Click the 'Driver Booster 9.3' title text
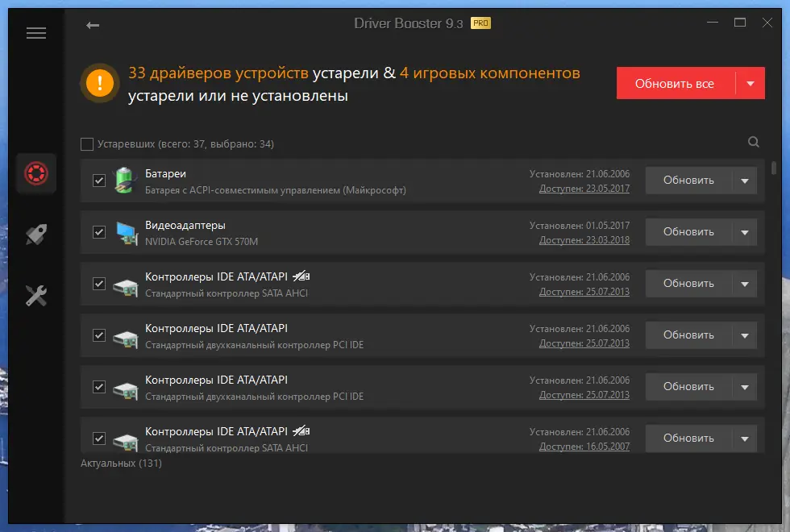 pos(408,23)
